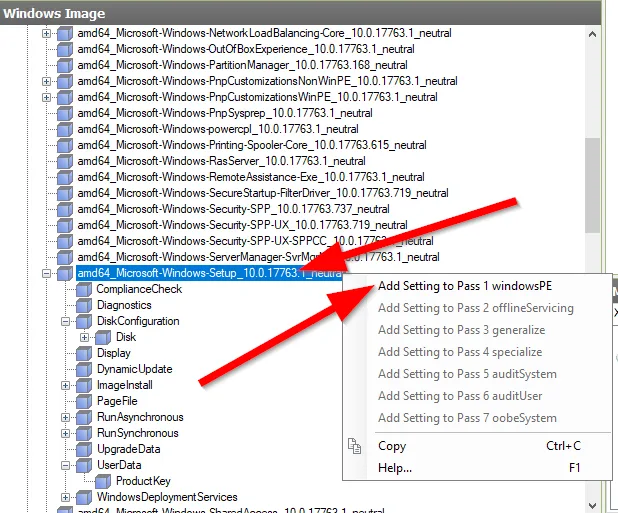Select Copy from the context menu
Screen dimensions: 618x513
point(477,446)
